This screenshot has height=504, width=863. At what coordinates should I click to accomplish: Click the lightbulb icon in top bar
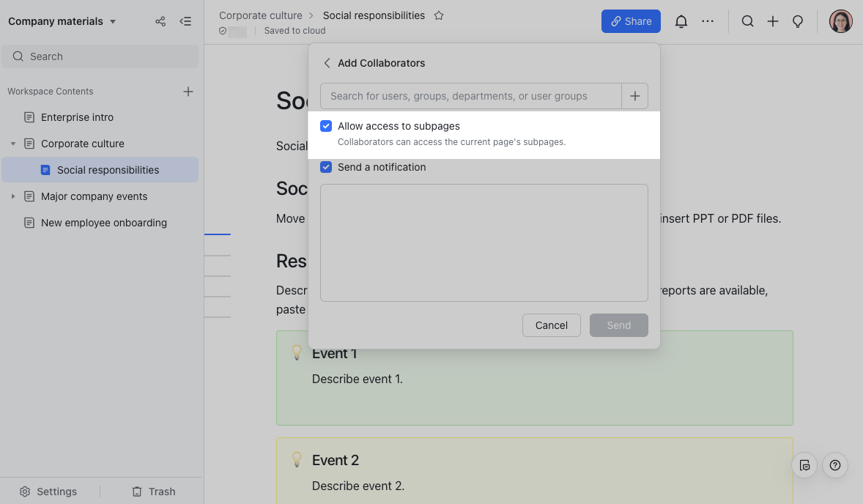[x=798, y=21]
